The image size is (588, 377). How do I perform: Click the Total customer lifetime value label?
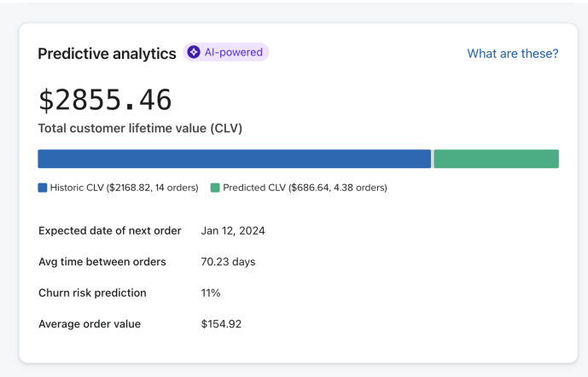140,128
